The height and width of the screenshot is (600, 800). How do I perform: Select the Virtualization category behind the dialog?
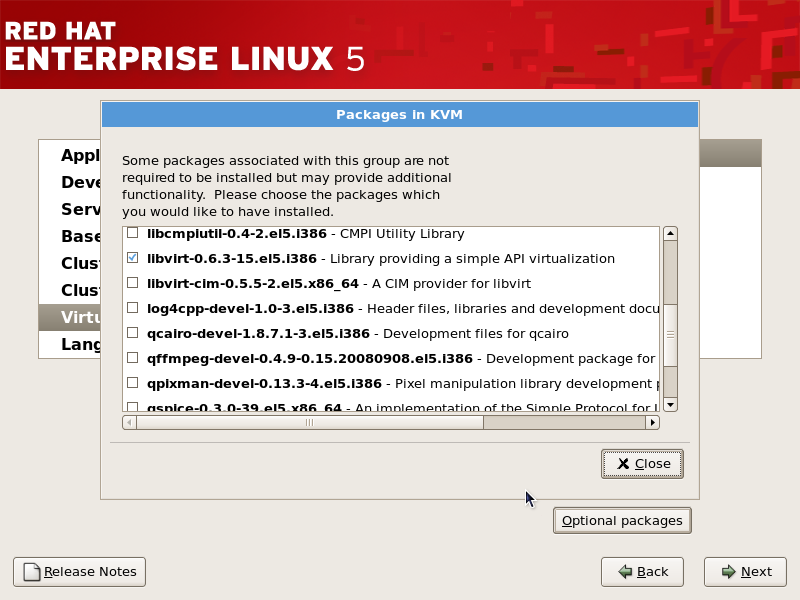[70, 317]
